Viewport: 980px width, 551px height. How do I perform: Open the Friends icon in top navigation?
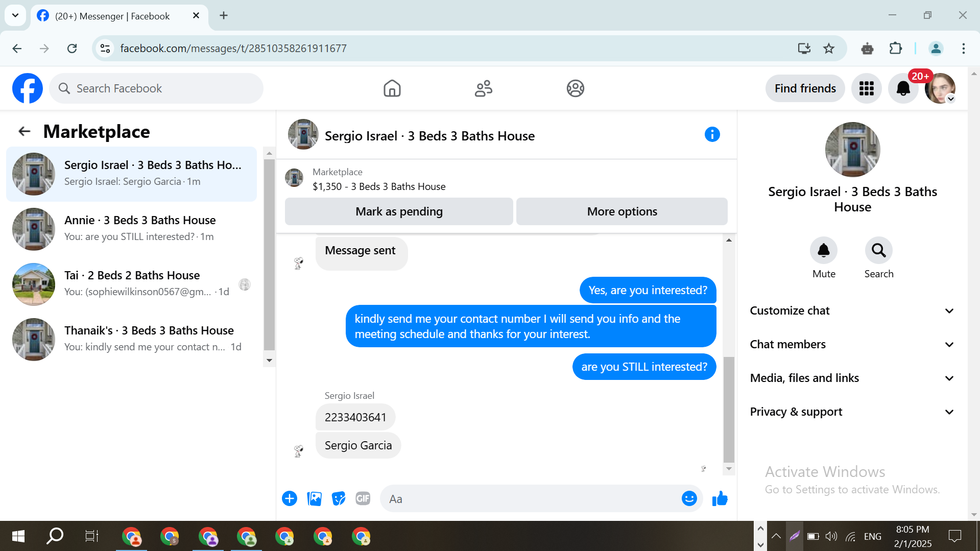click(x=483, y=88)
